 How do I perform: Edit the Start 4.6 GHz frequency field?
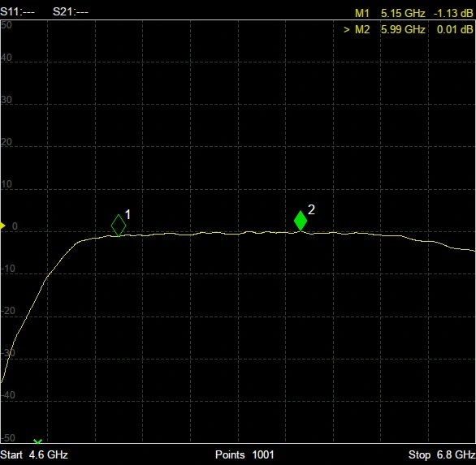pos(34,454)
